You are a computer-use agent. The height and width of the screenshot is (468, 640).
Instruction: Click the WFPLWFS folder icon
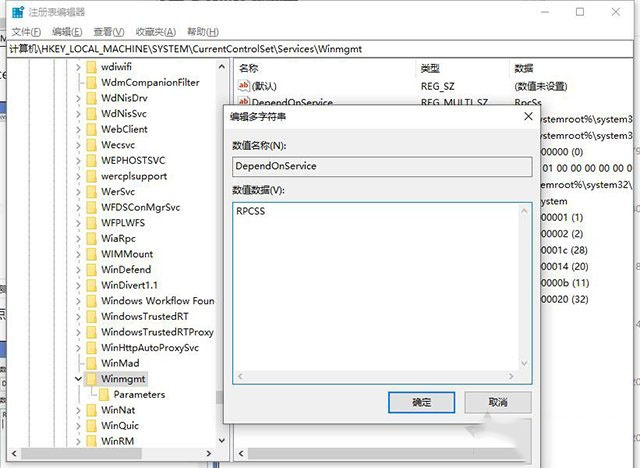(91, 223)
